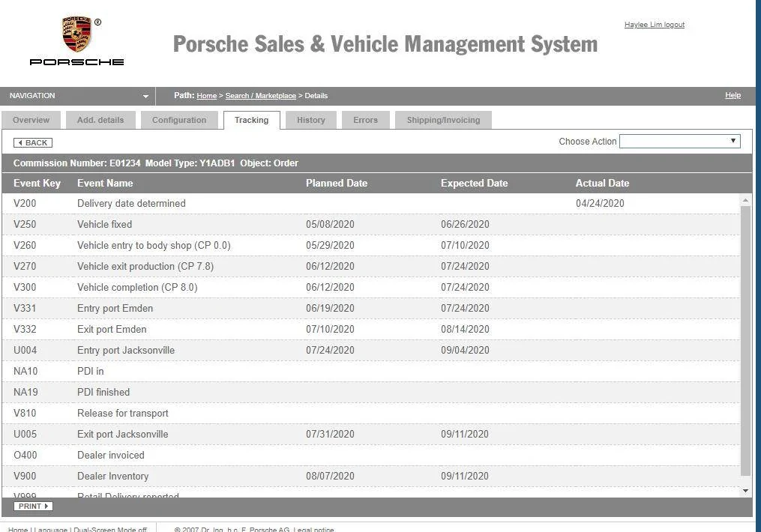Follow the Search / Marketplace breadcrumb link
The height and width of the screenshot is (532, 761).
(x=261, y=96)
